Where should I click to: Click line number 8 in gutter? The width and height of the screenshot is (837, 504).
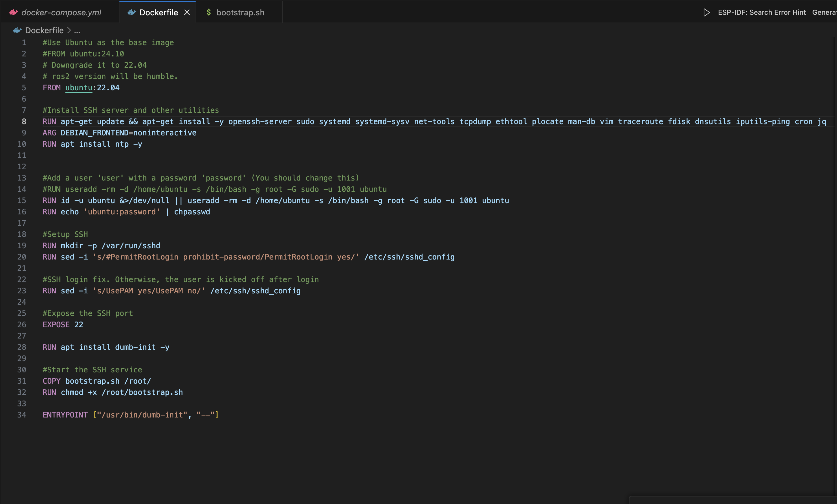[24, 122]
